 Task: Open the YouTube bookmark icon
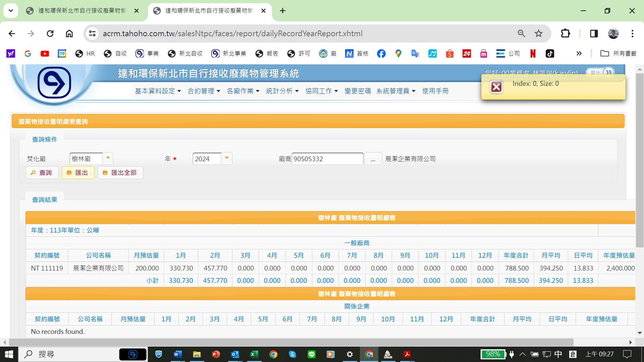coord(45,53)
